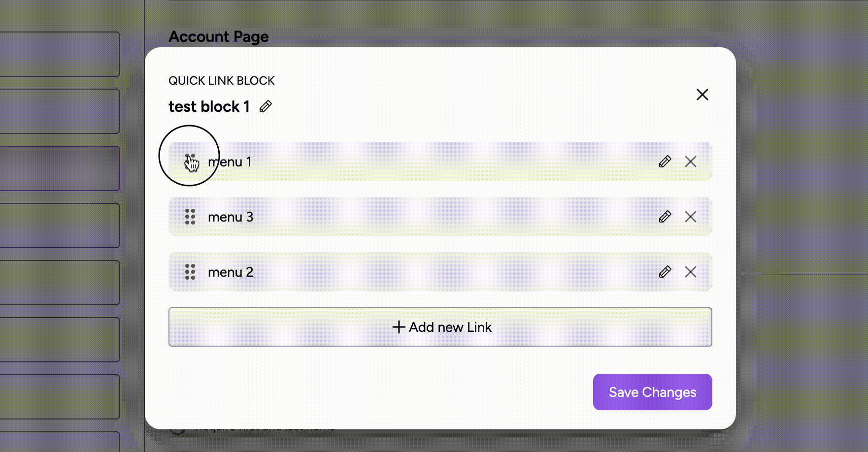Click the Account Page heading
This screenshot has width=868, height=452.
(x=219, y=37)
